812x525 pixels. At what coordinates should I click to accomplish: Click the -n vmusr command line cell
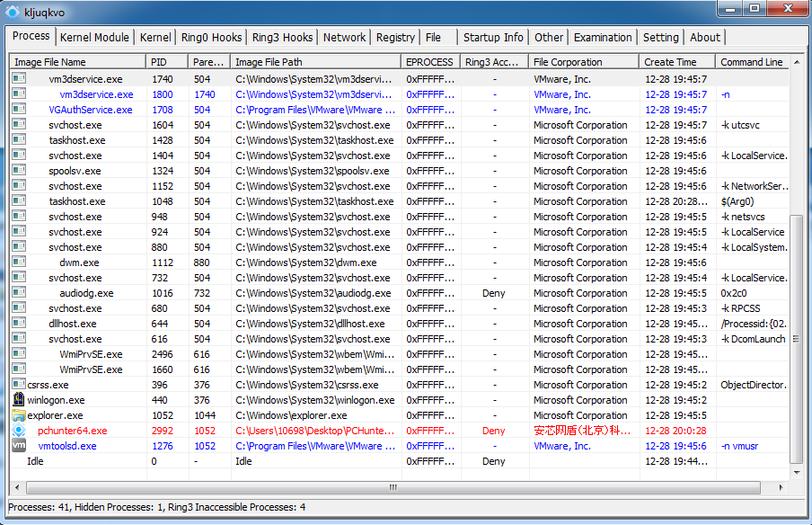(x=739, y=446)
